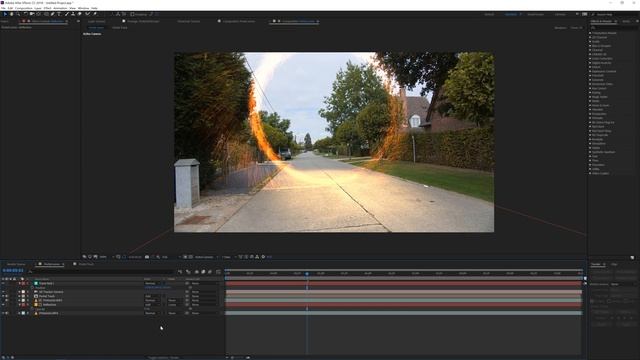
Task: Click the Adjust Exposure value in viewer
Action: pos(269,257)
